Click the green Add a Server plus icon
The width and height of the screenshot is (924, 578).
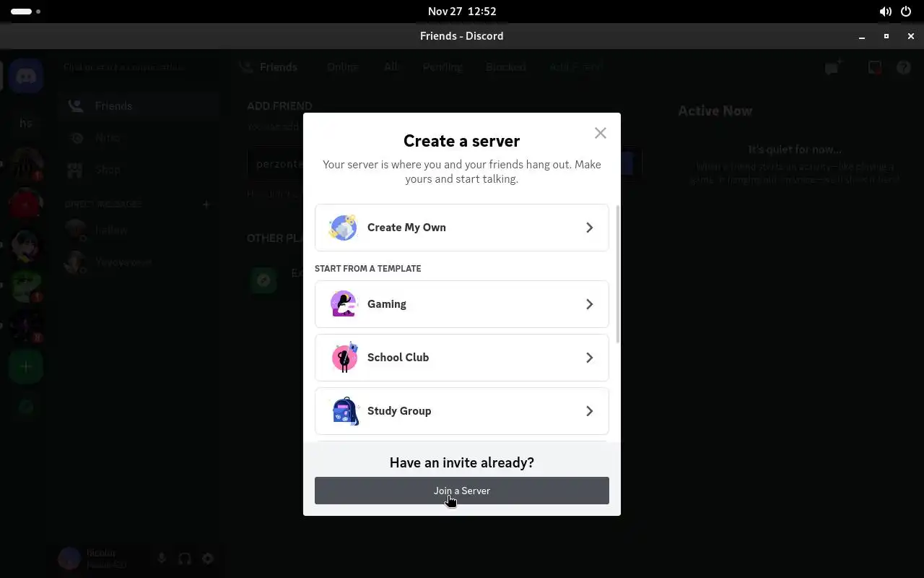click(26, 367)
